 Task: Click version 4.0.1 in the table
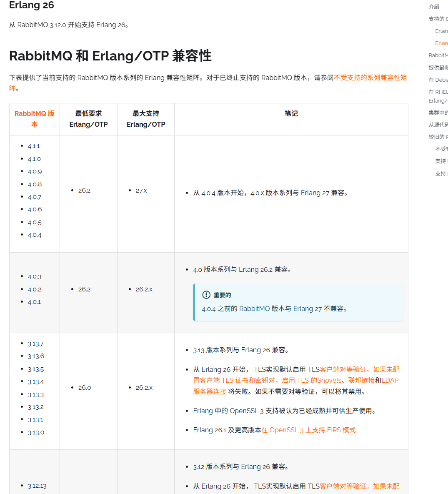34,302
